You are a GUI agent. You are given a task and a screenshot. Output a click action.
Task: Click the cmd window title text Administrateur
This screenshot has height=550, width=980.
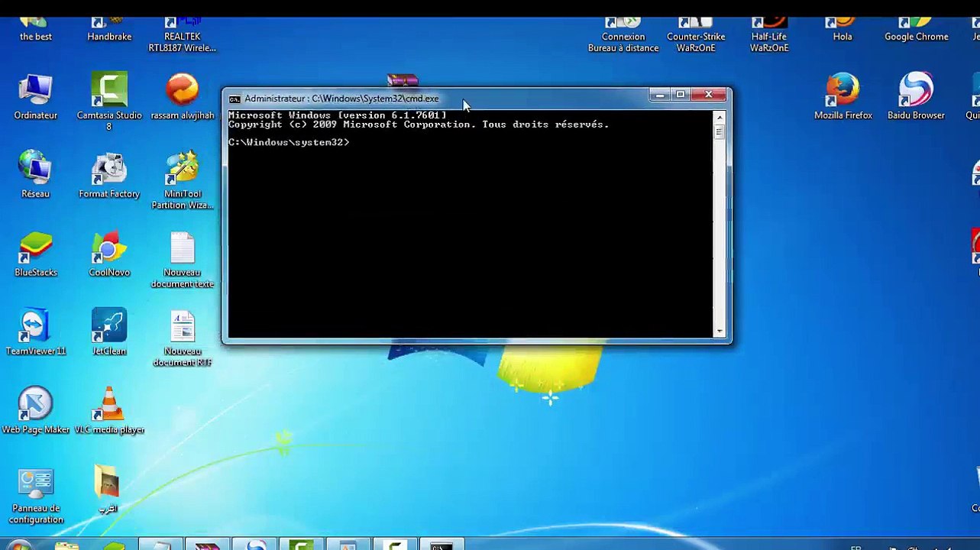click(341, 99)
